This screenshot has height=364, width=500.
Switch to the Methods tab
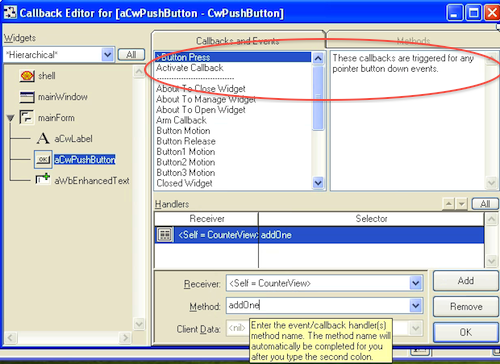pyautogui.click(x=413, y=41)
